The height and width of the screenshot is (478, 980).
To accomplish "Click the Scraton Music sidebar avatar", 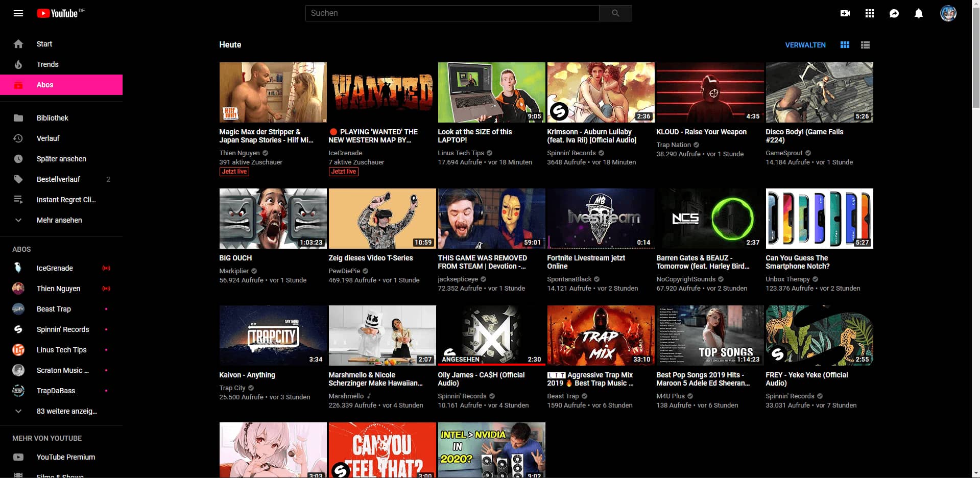I will [18, 370].
